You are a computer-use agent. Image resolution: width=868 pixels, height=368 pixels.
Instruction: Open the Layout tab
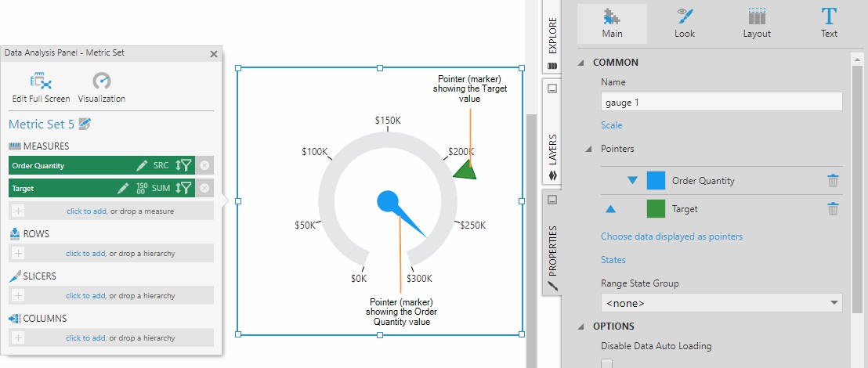coord(757,23)
